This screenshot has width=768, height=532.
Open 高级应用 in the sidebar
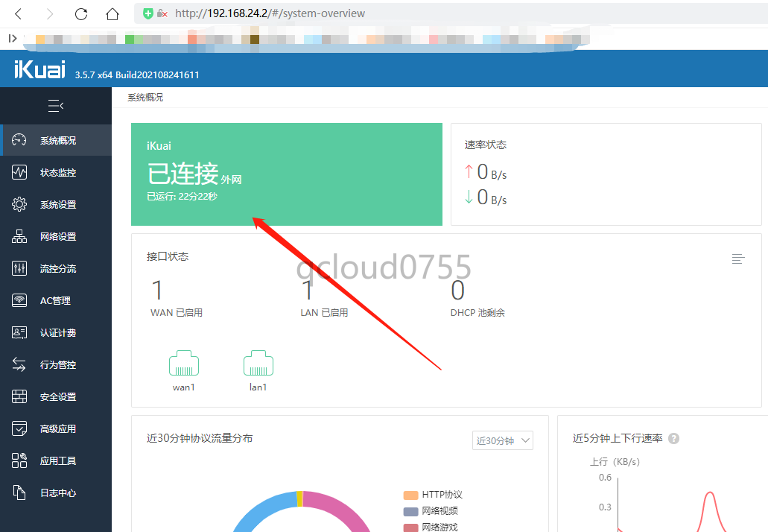click(57, 429)
